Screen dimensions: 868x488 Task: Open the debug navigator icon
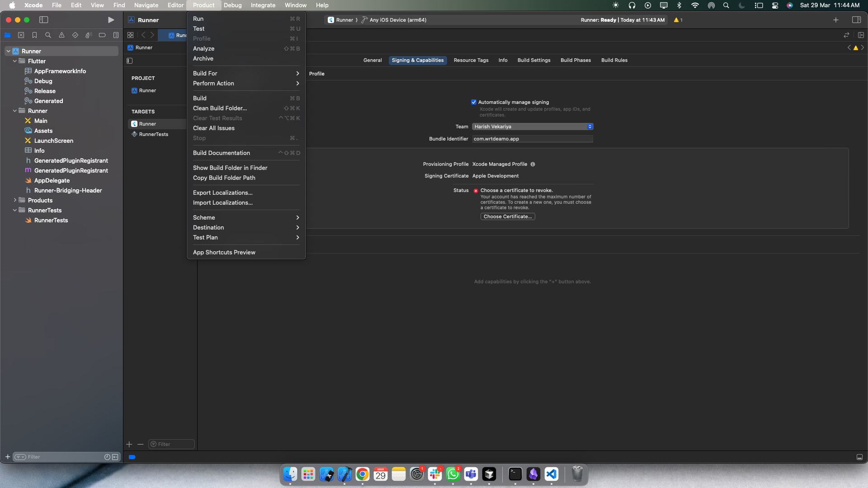pyautogui.click(x=89, y=35)
